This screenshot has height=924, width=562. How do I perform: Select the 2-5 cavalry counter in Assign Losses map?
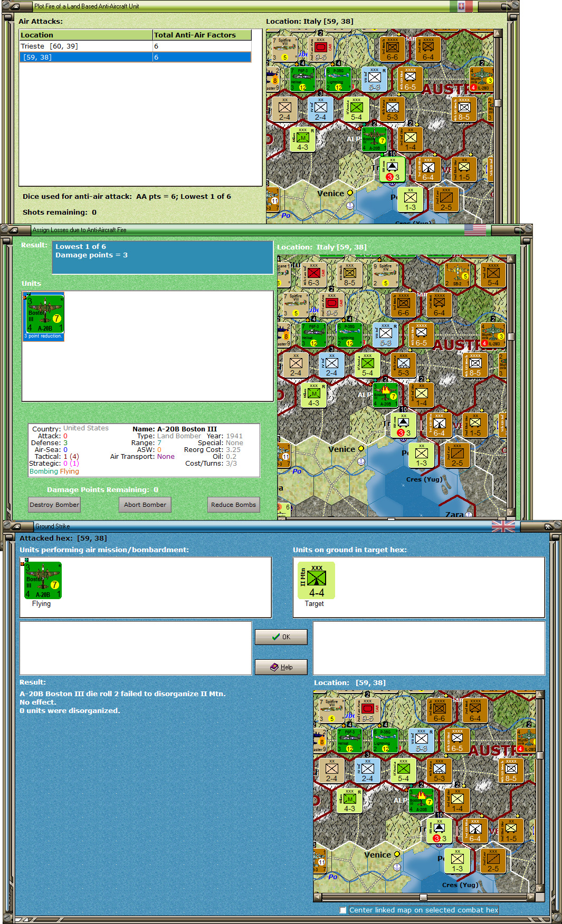pos(457,455)
